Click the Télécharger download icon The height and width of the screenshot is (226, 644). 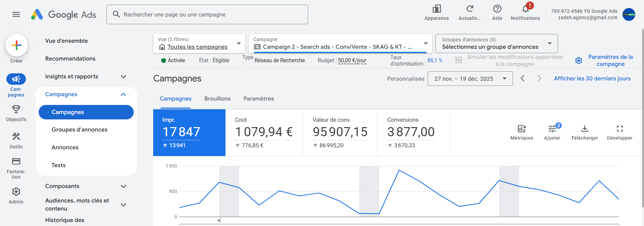[585, 129]
